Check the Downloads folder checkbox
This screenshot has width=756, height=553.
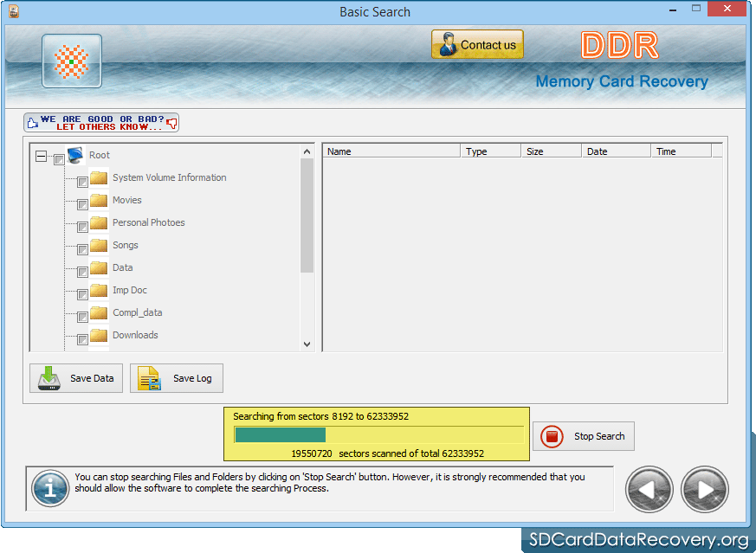(82, 339)
